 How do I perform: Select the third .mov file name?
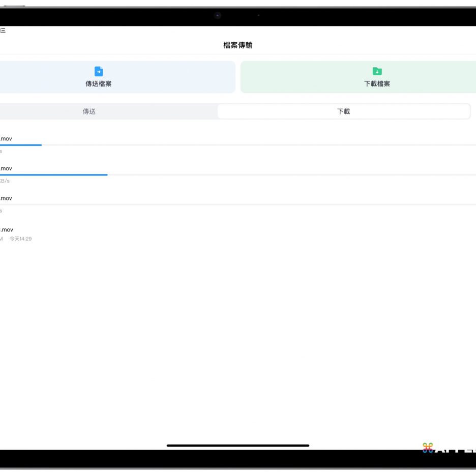[6, 198]
